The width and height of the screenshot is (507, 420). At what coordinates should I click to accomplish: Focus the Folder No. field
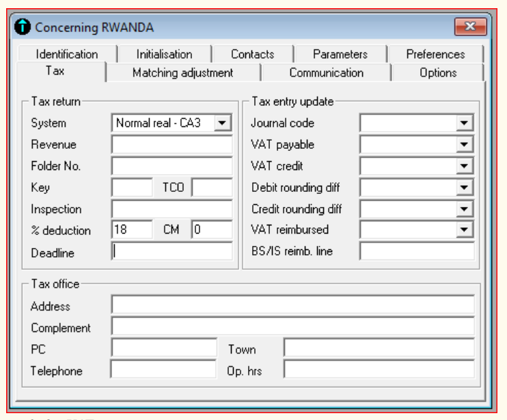point(172,166)
